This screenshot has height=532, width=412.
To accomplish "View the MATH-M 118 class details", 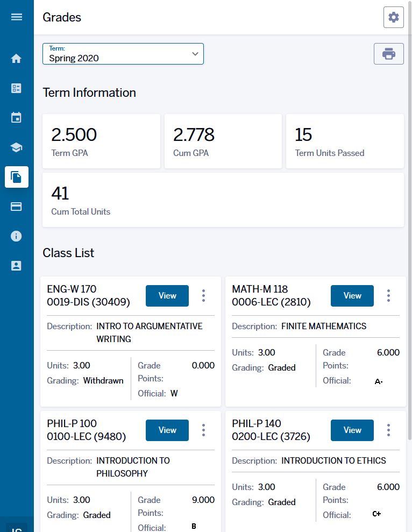I will pos(352,295).
